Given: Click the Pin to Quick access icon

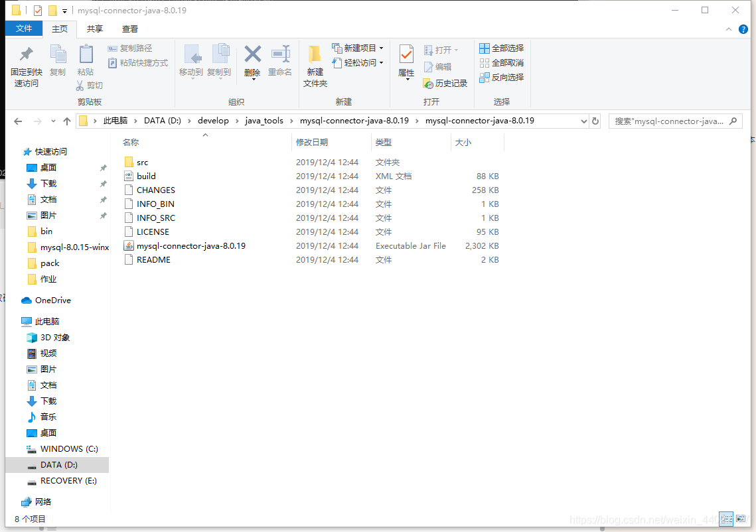Looking at the screenshot, I should [x=26, y=54].
